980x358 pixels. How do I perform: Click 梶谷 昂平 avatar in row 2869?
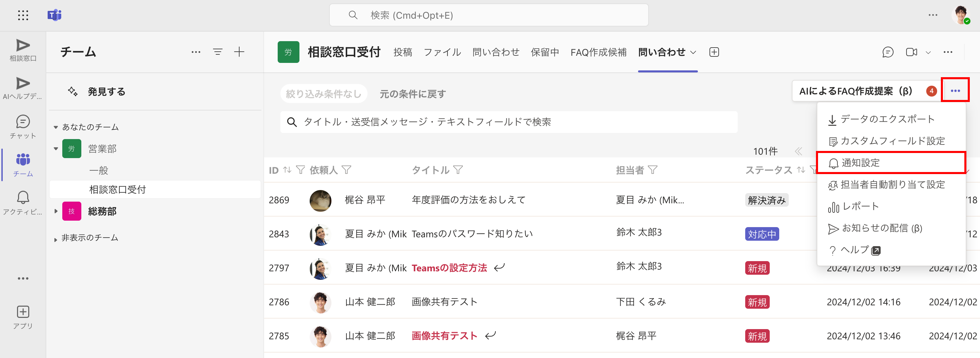click(x=320, y=200)
